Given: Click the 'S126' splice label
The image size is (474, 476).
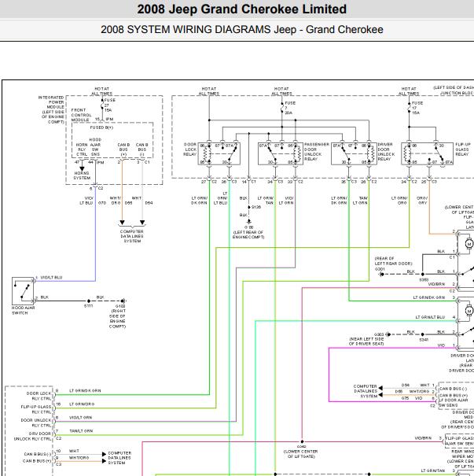Looking at the screenshot, I should pos(256,207).
